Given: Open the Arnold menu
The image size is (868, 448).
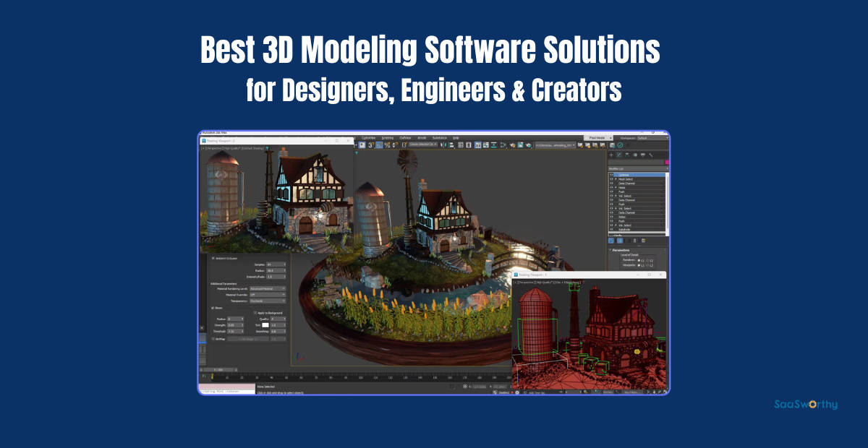Looking at the screenshot, I should (422, 137).
